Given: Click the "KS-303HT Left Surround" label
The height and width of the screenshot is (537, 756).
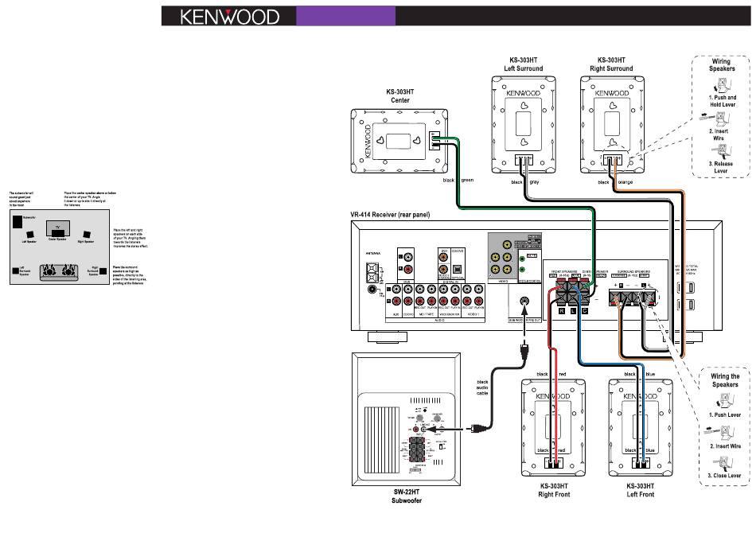Looking at the screenshot, I should click(524, 64).
